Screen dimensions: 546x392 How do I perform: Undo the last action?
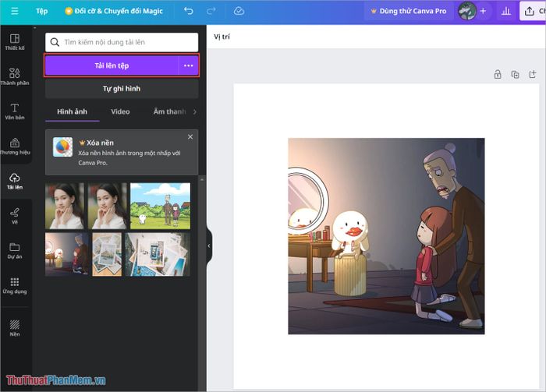tap(189, 11)
